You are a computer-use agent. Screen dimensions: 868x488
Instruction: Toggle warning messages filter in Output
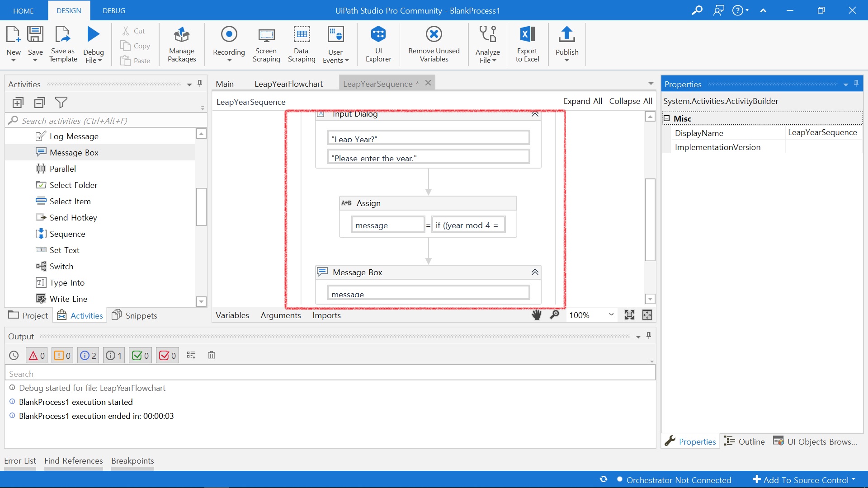pos(62,356)
